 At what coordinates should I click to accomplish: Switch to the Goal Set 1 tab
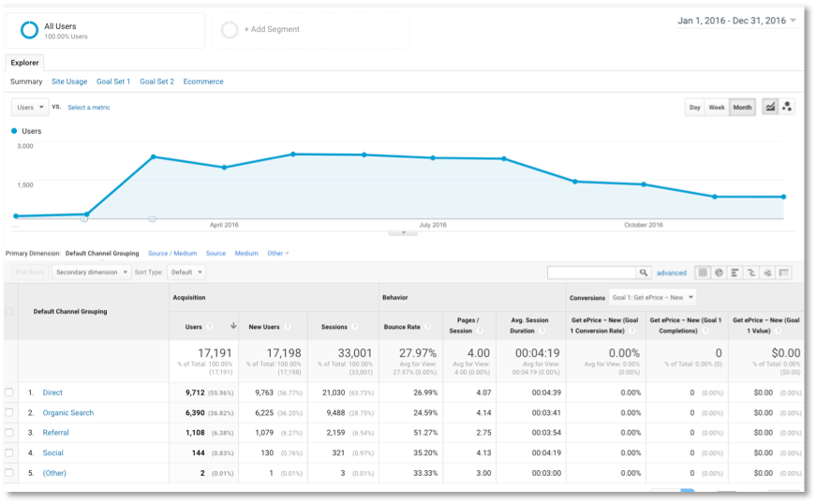113,82
